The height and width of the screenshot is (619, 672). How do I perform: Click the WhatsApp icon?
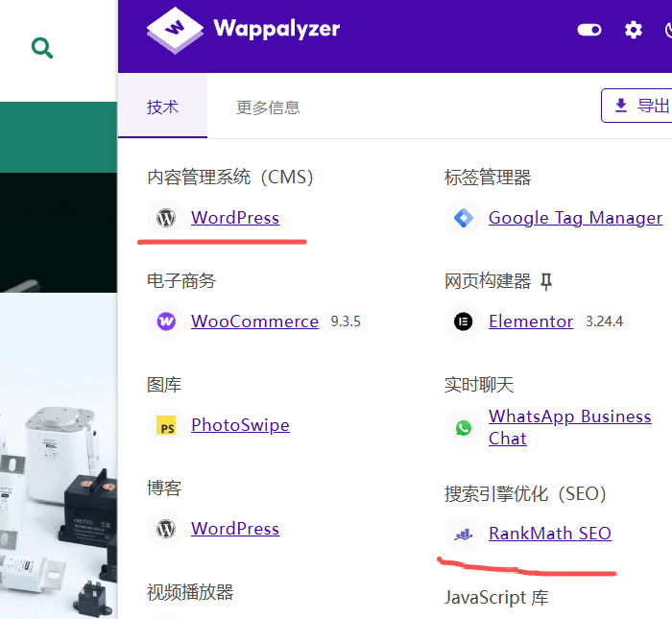[464, 427]
